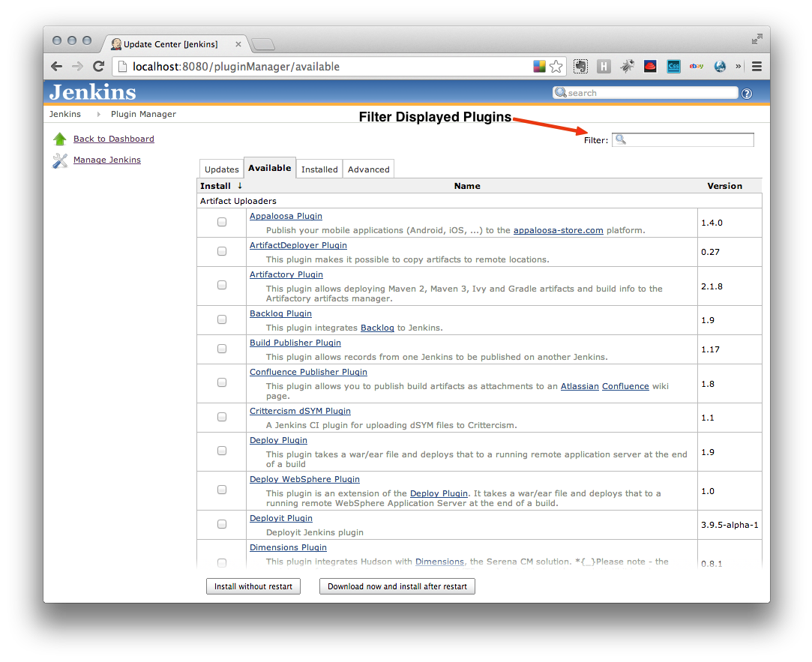Focus the Jenkins search box

tap(646, 93)
